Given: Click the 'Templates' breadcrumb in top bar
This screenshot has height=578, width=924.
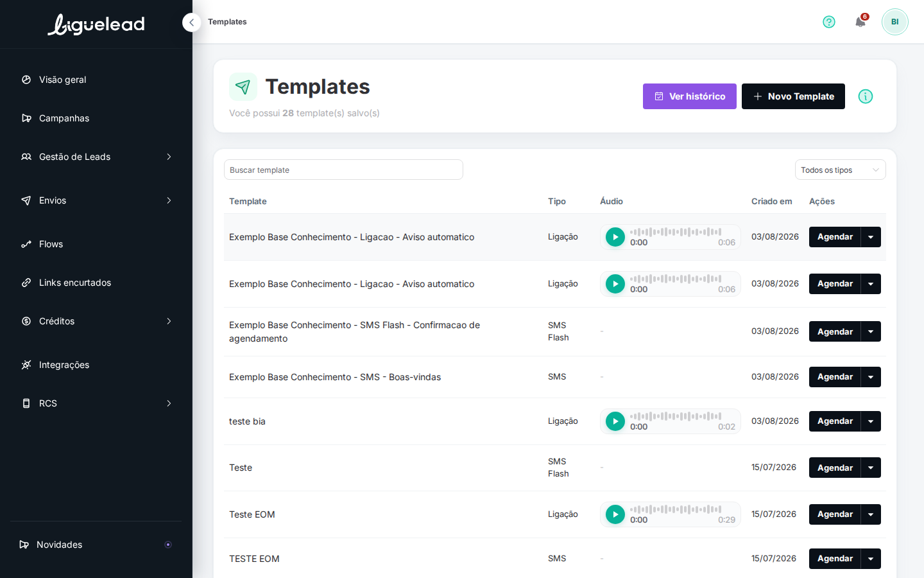Looking at the screenshot, I should point(227,22).
